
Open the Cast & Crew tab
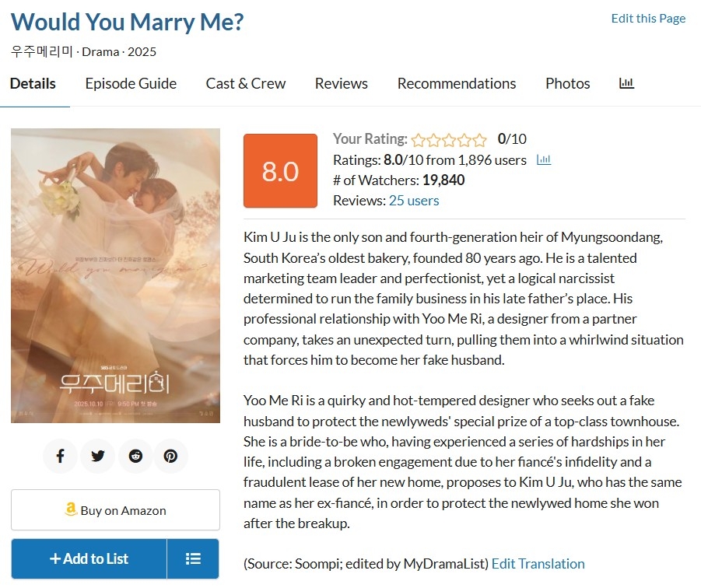click(246, 83)
